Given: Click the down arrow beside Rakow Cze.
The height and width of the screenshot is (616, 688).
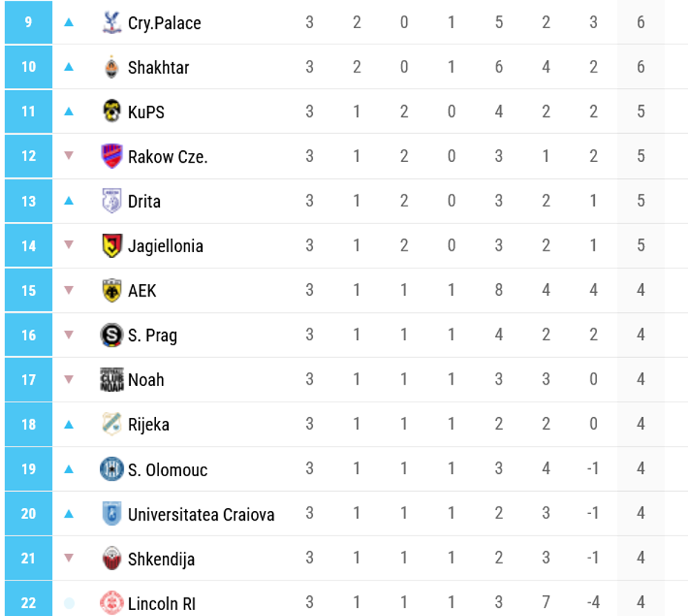Looking at the screenshot, I should click(x=69, y=156).
